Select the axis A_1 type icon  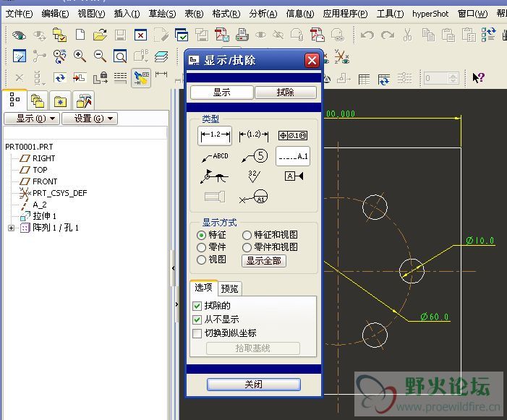pyautogui.click(x=293, y=156)
